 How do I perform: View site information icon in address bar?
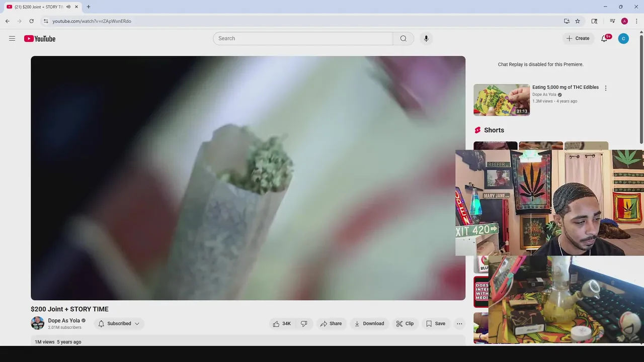coord(46,21)
